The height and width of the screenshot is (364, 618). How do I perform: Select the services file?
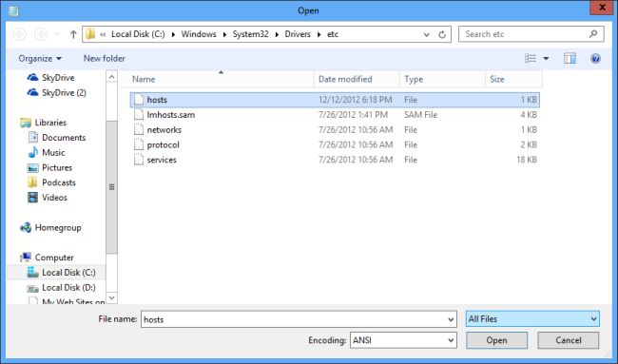(335, 160)
